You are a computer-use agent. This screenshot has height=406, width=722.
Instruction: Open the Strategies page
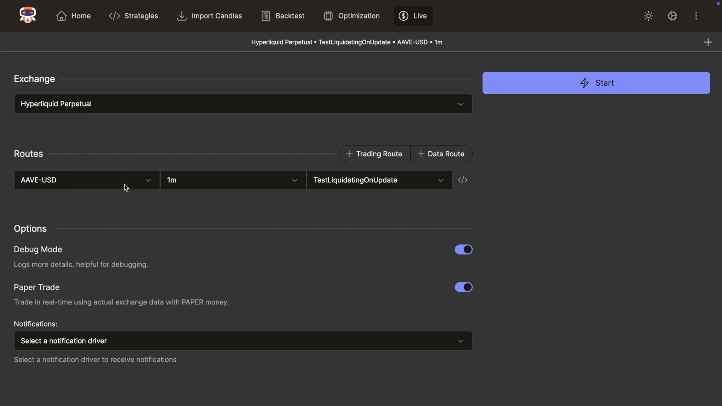(x=133, y=16)
